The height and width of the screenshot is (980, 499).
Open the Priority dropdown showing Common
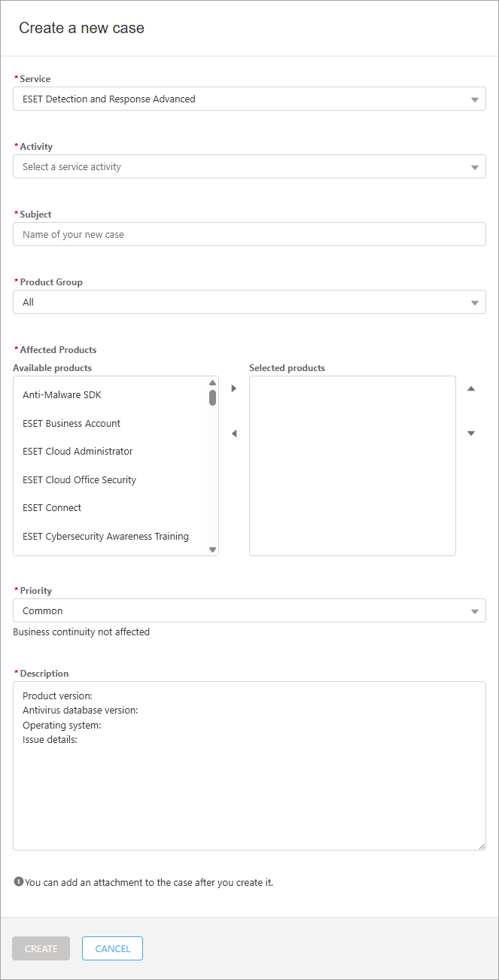248,610
